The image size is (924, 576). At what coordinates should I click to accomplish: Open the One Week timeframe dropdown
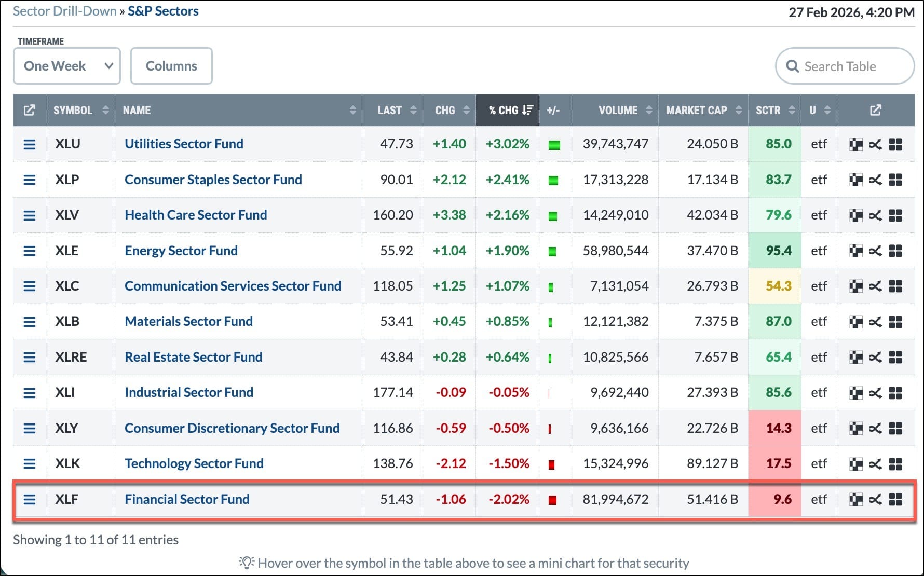click(x=67, y=66)
